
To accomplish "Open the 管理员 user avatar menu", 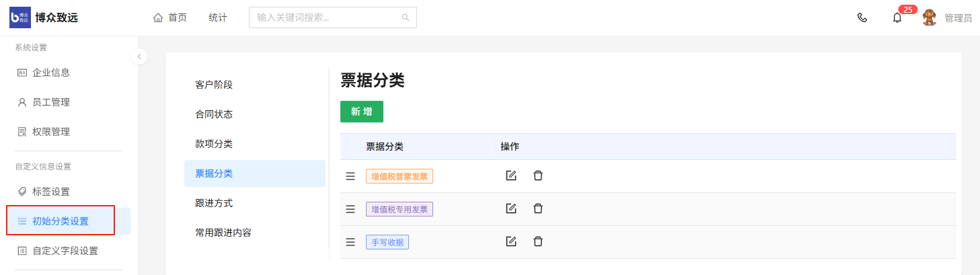I will coord(930,17).
